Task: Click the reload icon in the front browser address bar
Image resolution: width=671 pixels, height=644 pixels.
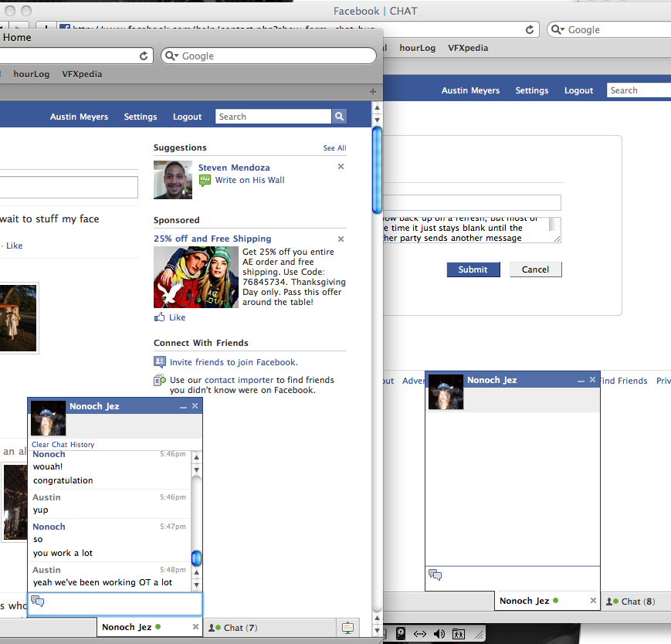Action: 144,56
